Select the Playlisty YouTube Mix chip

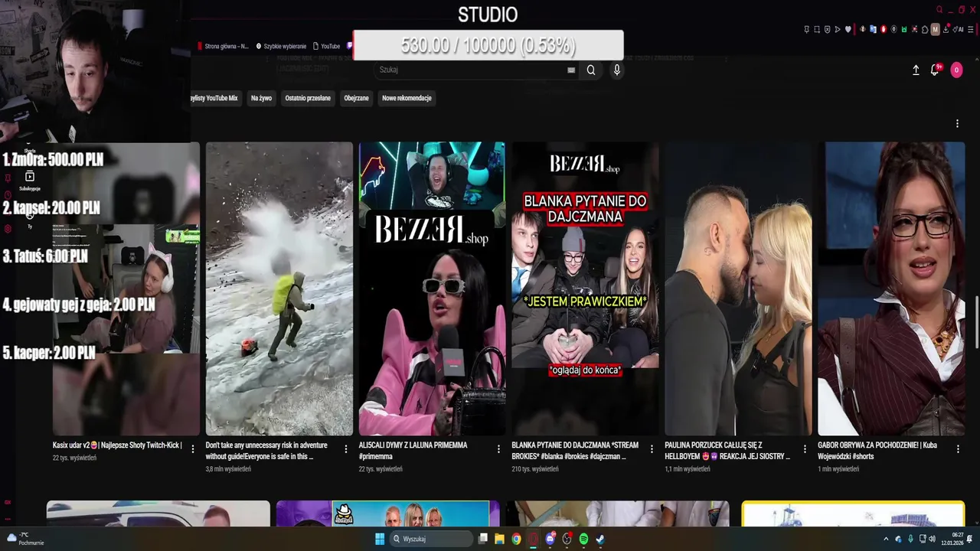(x=215, y=98)
